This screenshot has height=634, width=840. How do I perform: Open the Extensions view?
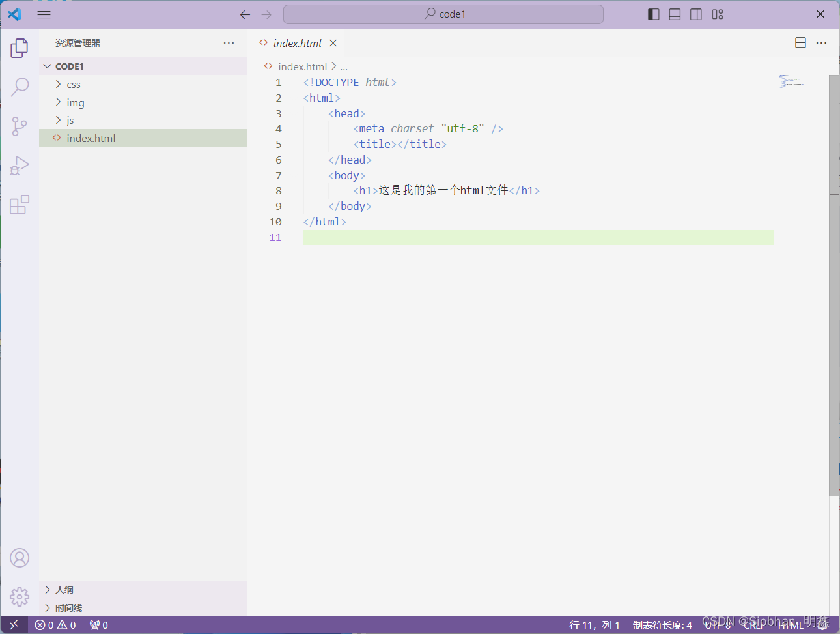click(20, 205)
